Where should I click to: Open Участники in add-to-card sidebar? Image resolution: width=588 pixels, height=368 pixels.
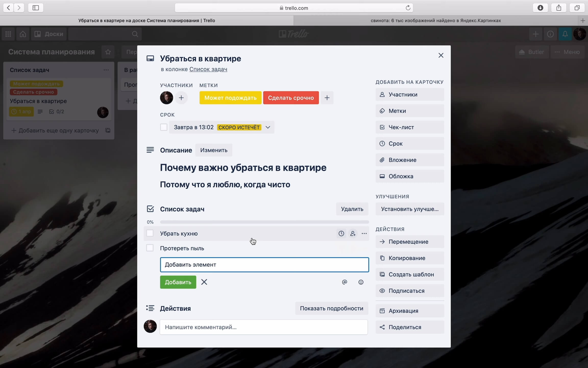(x=410, y=95)
